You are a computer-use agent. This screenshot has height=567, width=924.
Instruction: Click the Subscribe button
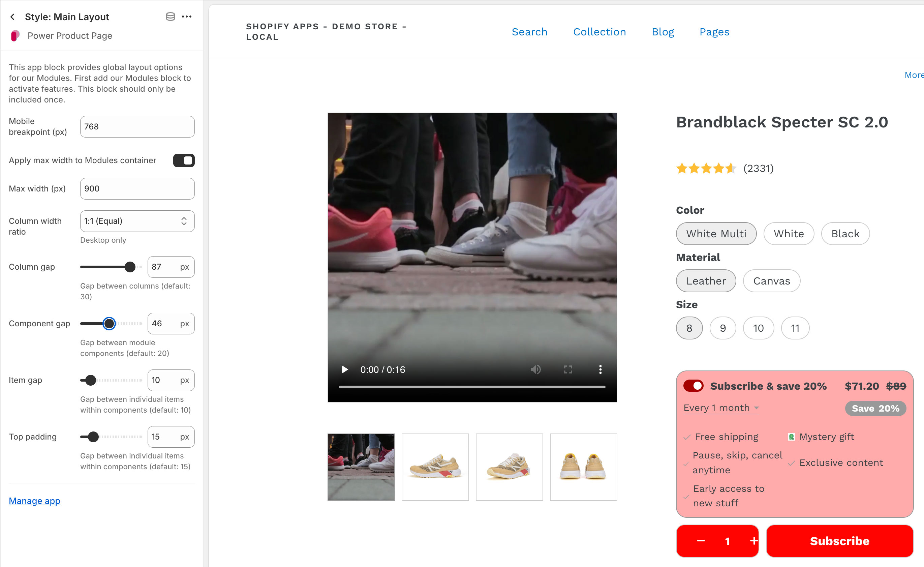840,541
